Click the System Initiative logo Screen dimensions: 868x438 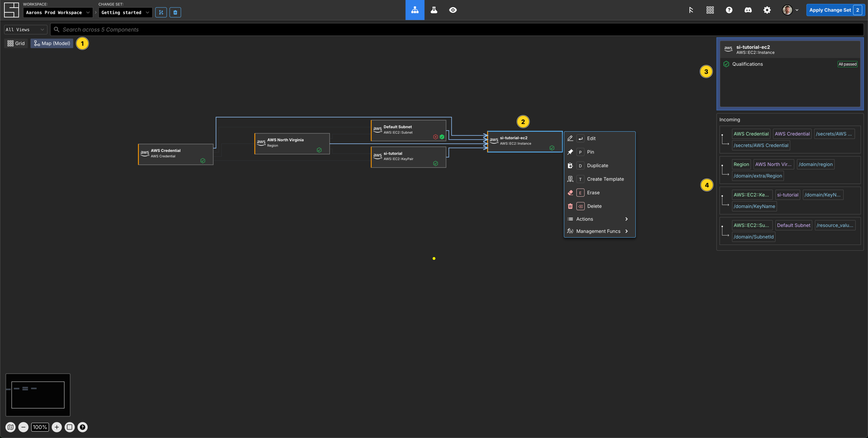[x=12, y=10]
